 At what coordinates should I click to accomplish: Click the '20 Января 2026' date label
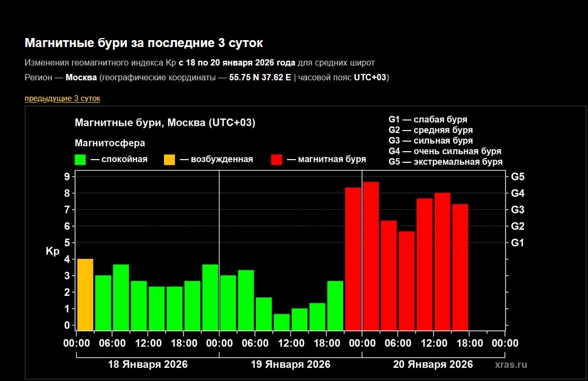point(433,365)
